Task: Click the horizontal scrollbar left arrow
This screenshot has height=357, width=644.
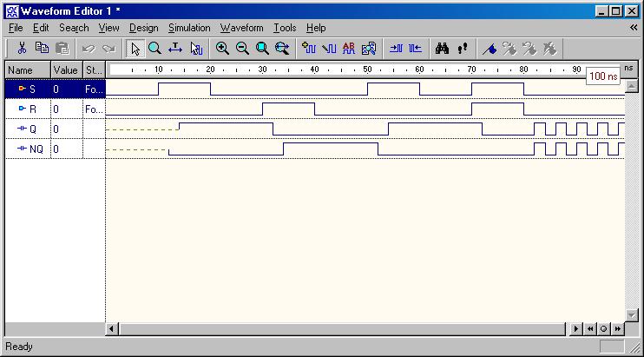Action: point(112,328)
